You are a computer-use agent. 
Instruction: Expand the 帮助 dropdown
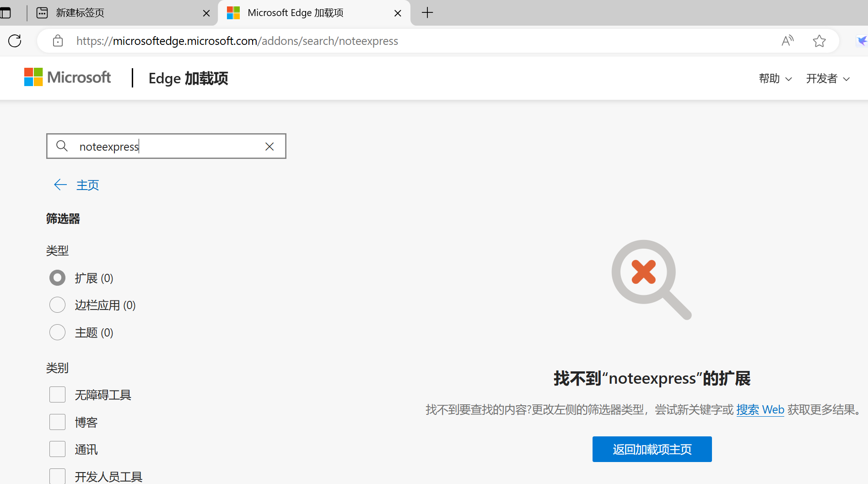775,78
